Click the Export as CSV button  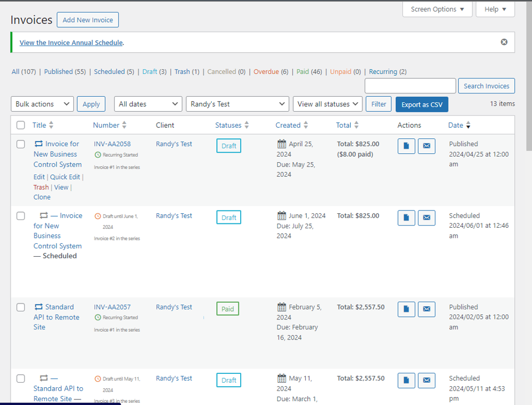421,104
